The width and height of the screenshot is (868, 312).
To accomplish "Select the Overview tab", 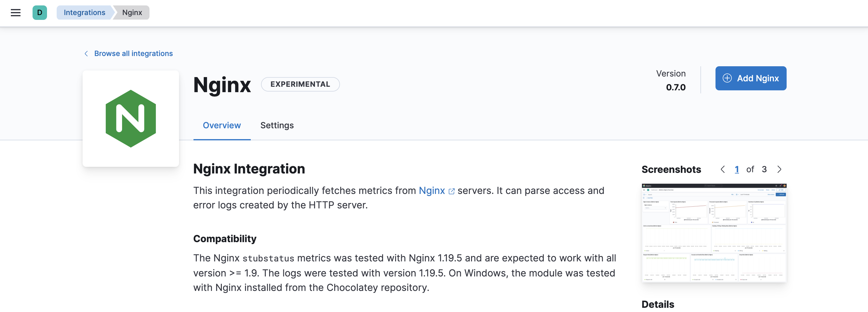I will pos(222,125).
